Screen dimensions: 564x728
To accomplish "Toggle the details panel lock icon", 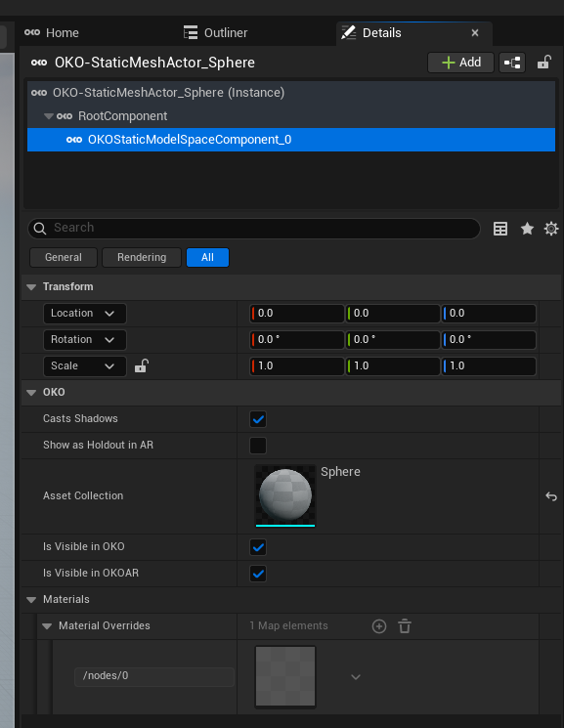I will click(544, 63).
